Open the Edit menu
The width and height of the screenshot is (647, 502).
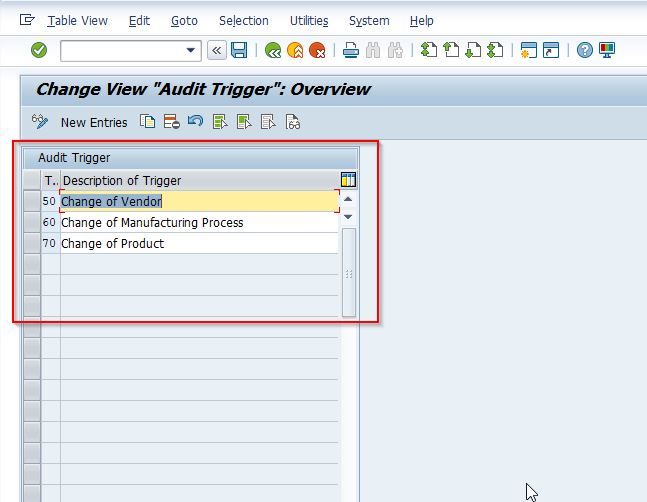[139, 21]
